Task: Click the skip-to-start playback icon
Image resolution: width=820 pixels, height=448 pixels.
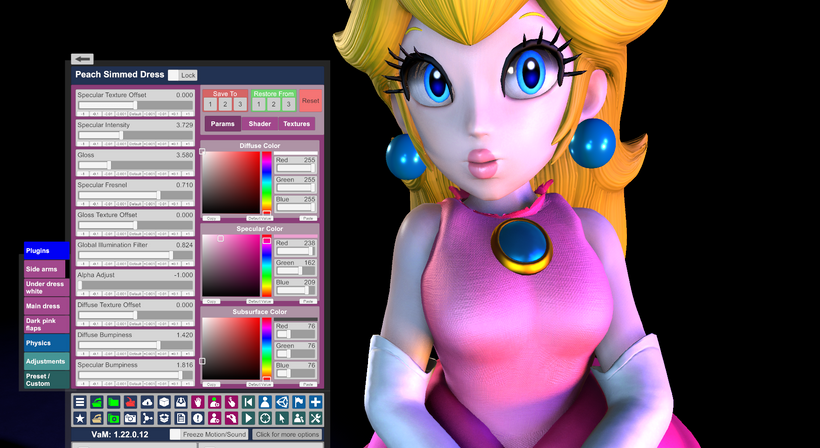Action: click(248, 402)
